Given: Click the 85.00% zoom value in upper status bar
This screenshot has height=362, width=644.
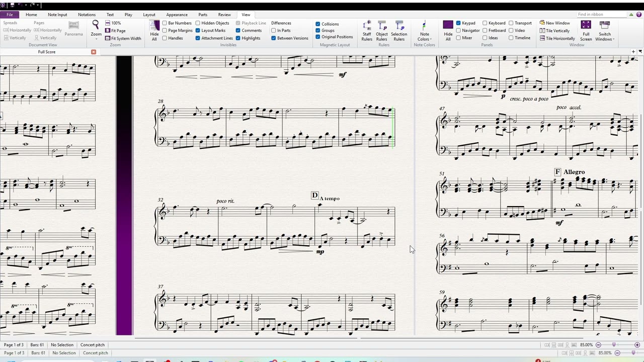Looking at the screenshot, I should (x=586, y=345).
